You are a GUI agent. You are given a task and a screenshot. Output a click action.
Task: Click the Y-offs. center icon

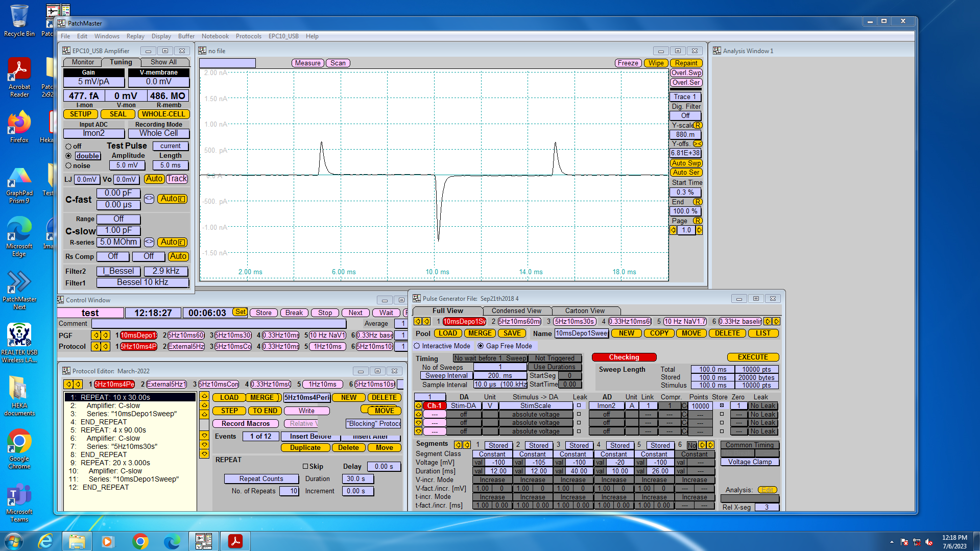click(x=698, y=143)
